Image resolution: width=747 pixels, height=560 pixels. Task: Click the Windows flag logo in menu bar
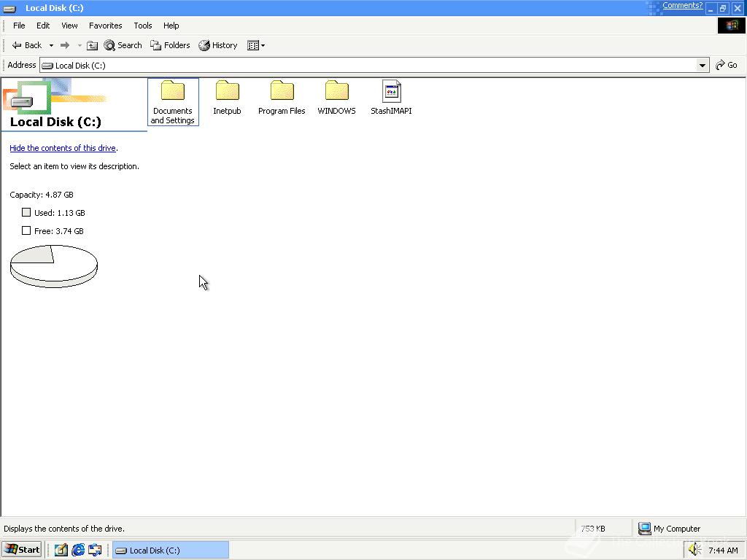[731, 26]
